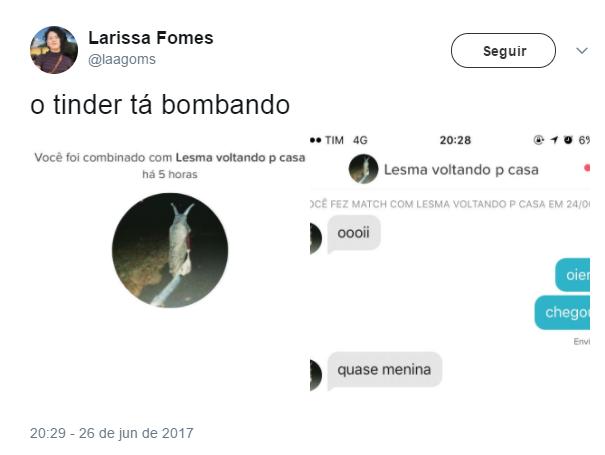Tap the rotation lock status icon
The height and width of the screenshot is (455, 605).
pos(539,140)
